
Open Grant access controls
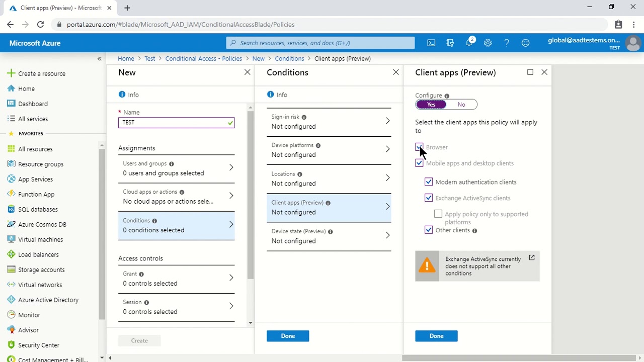pyautogui.click(x=176, y=279)
